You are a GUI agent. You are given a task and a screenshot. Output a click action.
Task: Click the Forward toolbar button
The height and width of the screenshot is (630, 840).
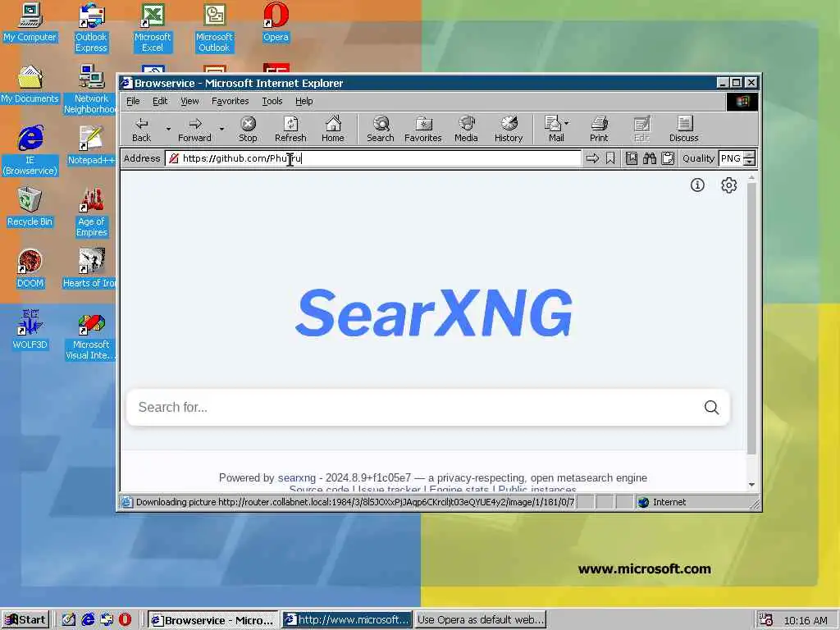click(194, 130)
